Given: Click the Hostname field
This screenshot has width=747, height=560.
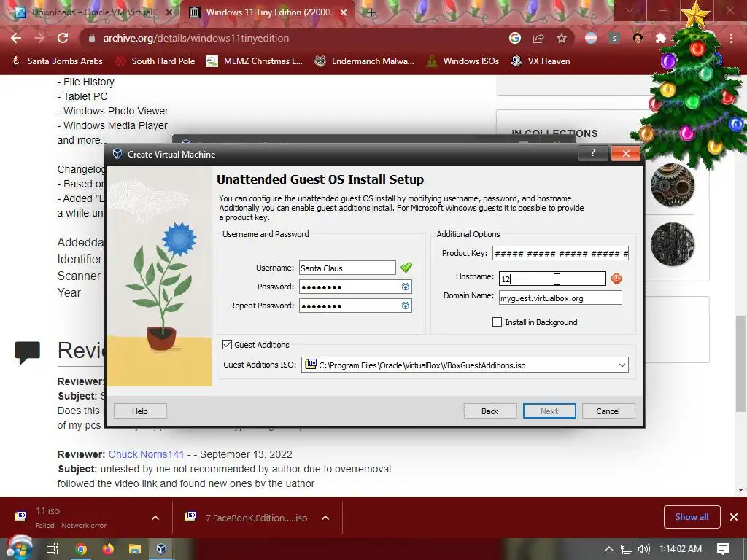Looking at the screenshot, I should (x=552, y=279).
